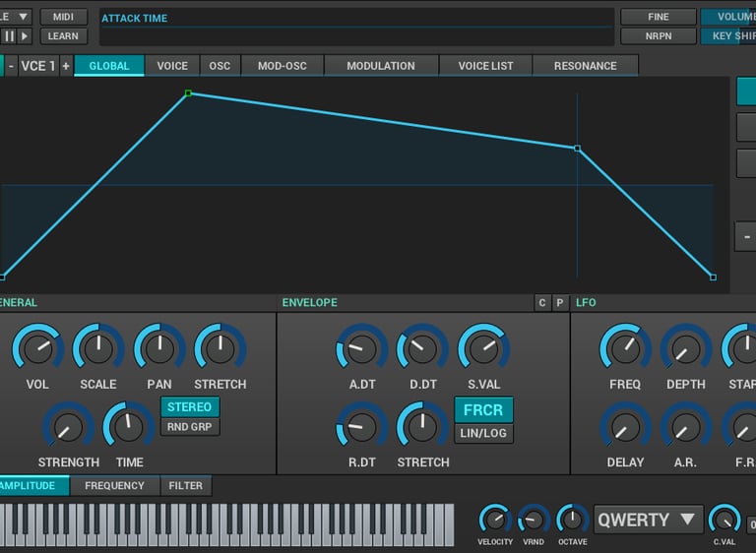Click the SCALE knob

(x=98, y=348)
